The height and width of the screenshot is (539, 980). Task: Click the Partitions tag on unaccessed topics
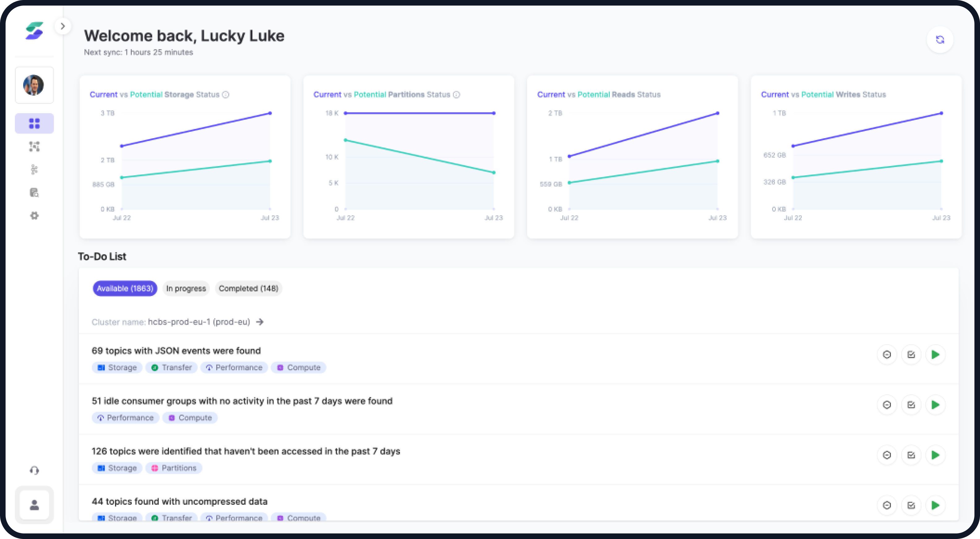(x=174, y=468)
